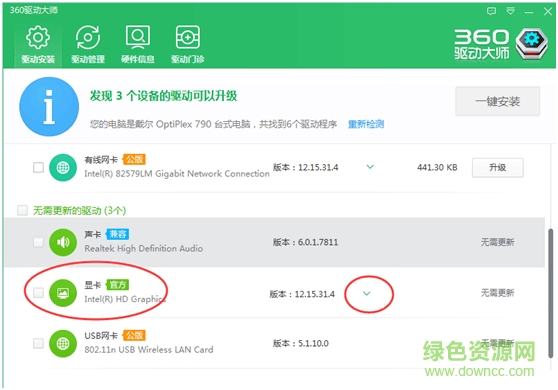Click the 有线网卡 network globe icon
The image size is (558, 390).
pyautogui.click(x=63, y=167)
